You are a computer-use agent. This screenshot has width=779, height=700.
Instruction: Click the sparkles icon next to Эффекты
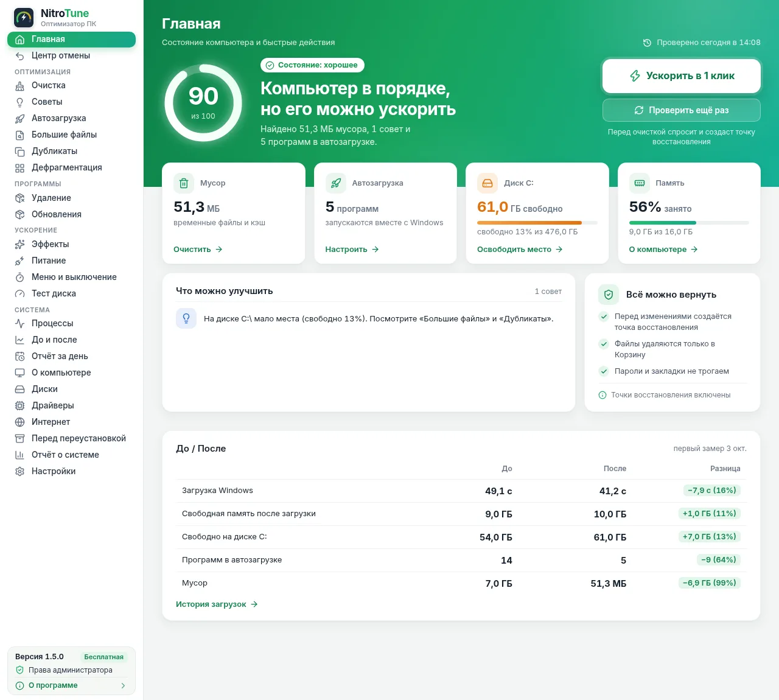click(x=19, y=244)
